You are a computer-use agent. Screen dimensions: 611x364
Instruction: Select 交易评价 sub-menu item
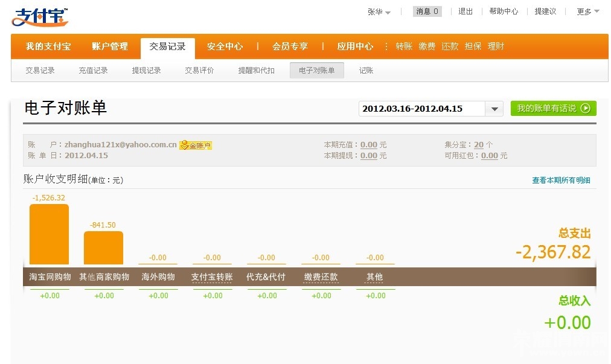[199, 71]
